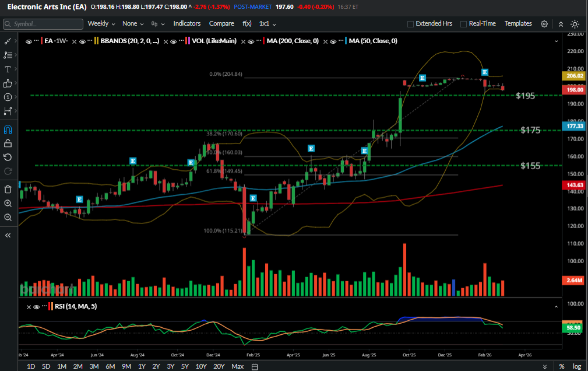The width and height of the screenshot is (588, 371).
Task: Toggle the percent scale button
Action: (562, 366)
